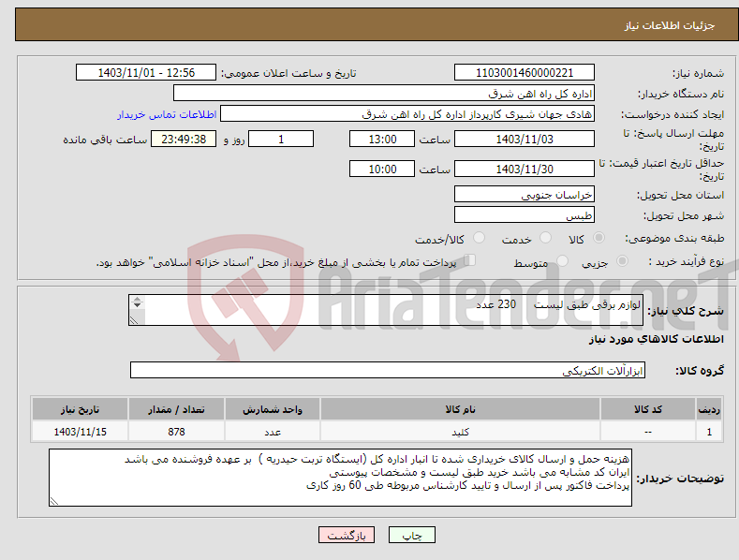Click the ردیف column header

point(709,409)
